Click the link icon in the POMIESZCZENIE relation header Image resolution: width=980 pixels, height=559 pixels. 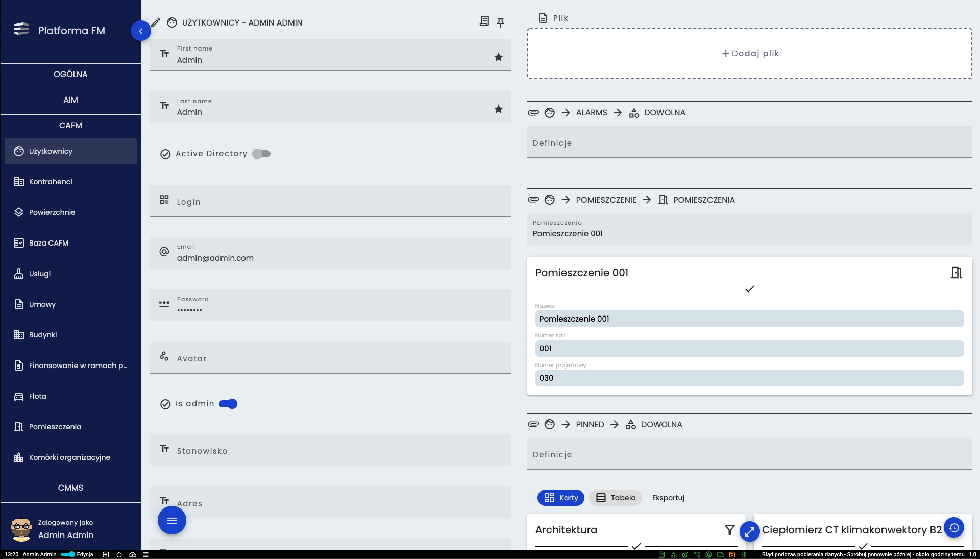533,200
